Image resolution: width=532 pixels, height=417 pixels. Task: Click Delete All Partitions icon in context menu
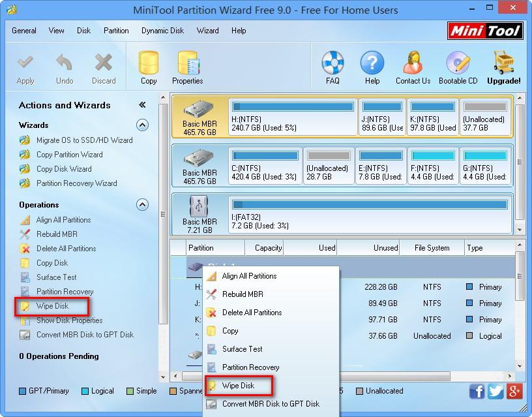pyautogui.click(x=211, y=313)
